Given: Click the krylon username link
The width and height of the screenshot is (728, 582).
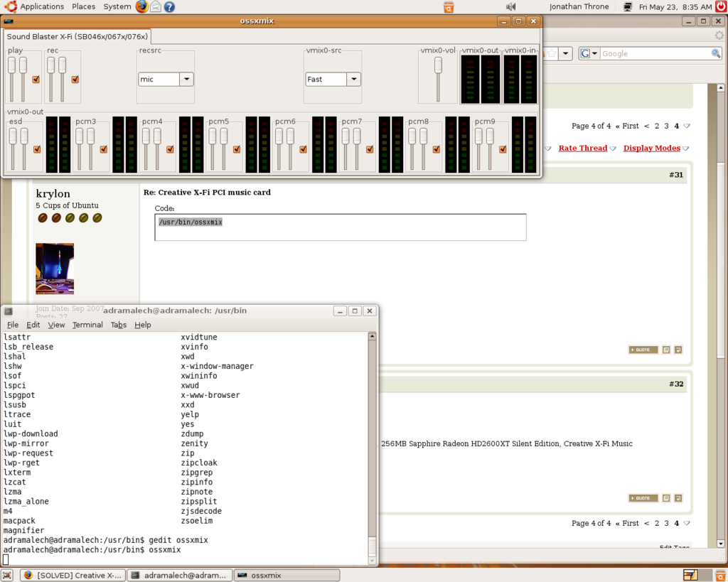Looking at the screenshot, I should 53,193.
